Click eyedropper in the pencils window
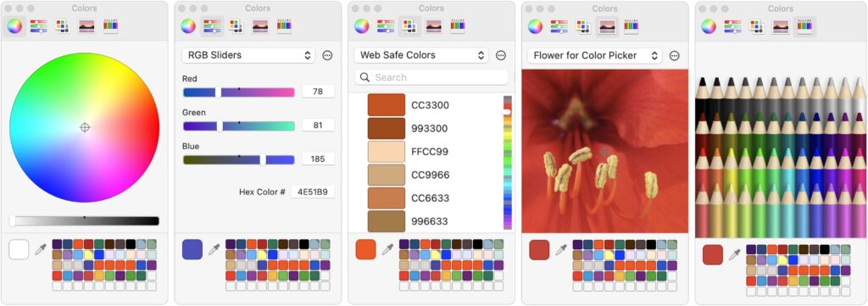The height and width of the screenshot is (306, 868). (x=735, y=254)
